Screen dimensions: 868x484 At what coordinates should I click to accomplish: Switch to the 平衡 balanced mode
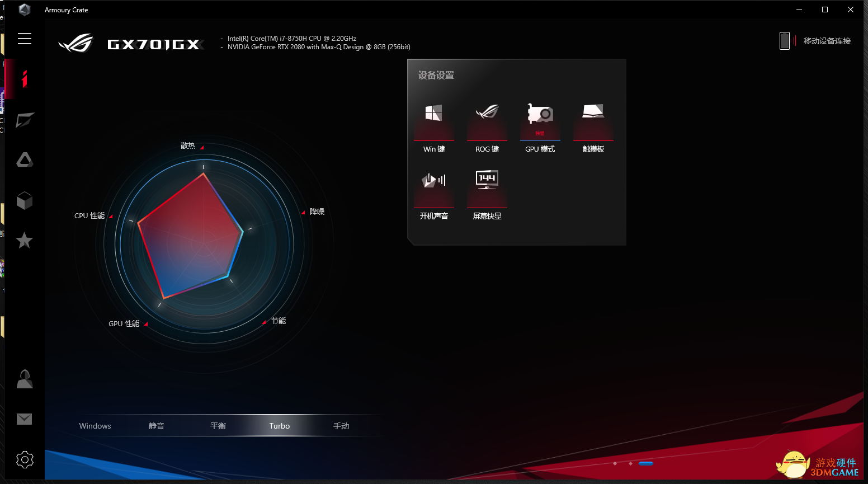(x=218, y=426)
